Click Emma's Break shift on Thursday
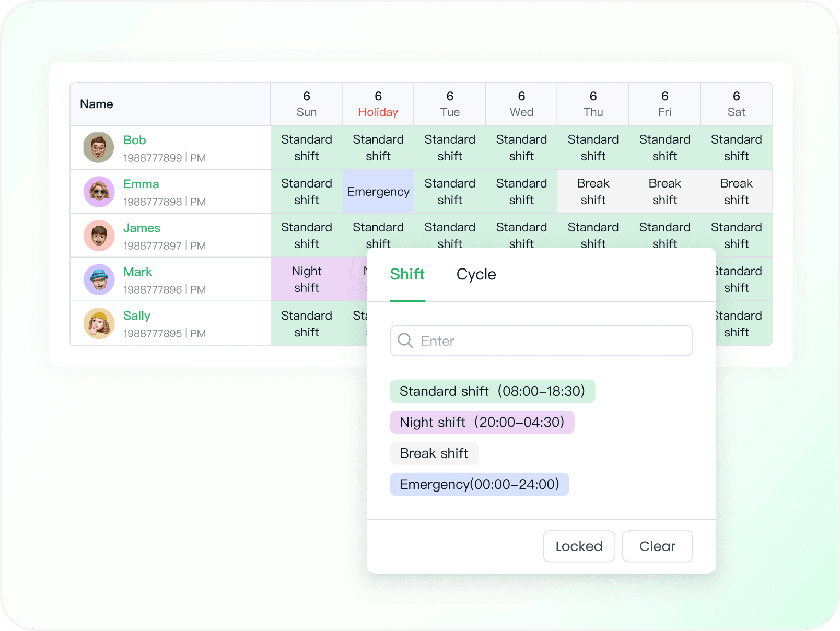The image size is (840, 631). click(x=593, y=192)
